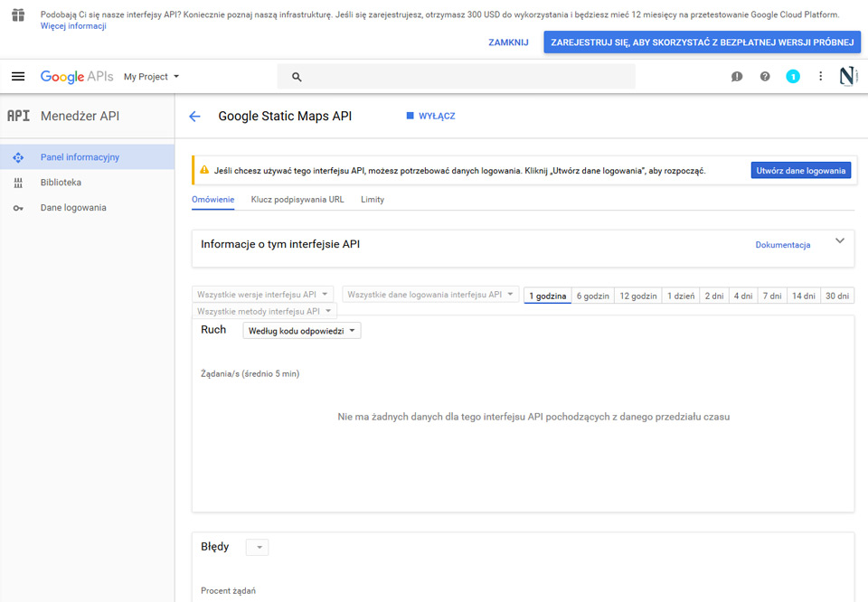Expand the Informacje o tym interfejsie API section
Screen dimensions: 868x602
point(840,240)
